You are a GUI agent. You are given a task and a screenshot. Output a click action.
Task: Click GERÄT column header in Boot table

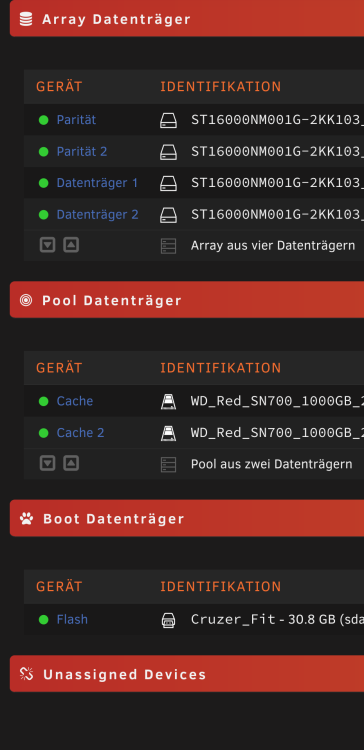(x=59, y=586)
